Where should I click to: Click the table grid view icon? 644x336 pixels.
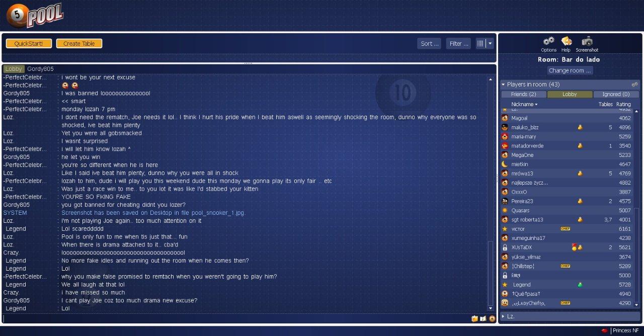[480, 44]
